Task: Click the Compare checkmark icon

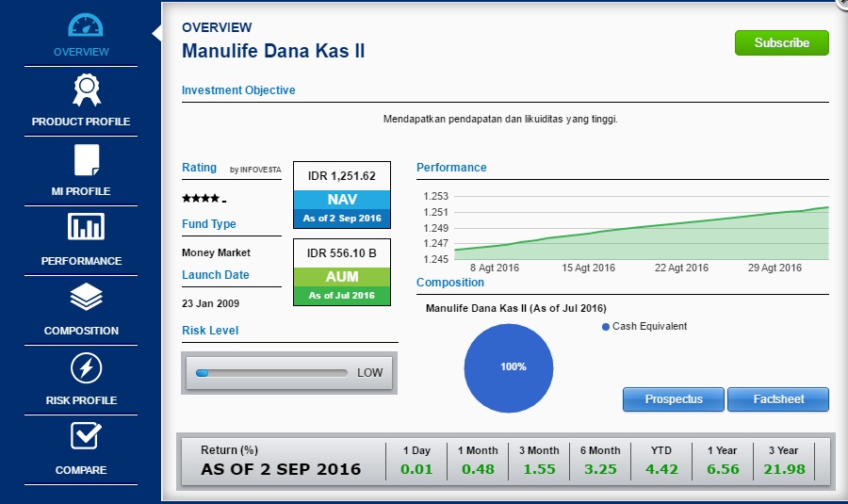Action: tap(86, 436)
